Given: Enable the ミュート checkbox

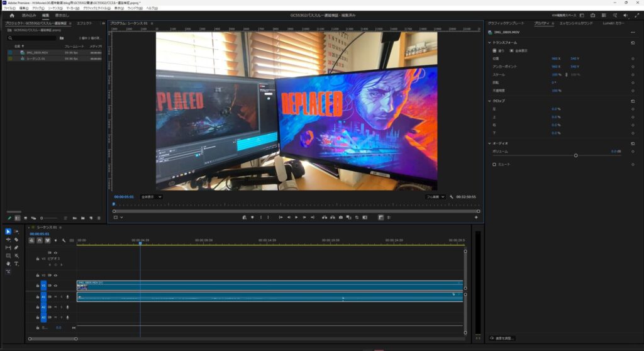Looking at the screenshot, I should (x=494, y=164).
